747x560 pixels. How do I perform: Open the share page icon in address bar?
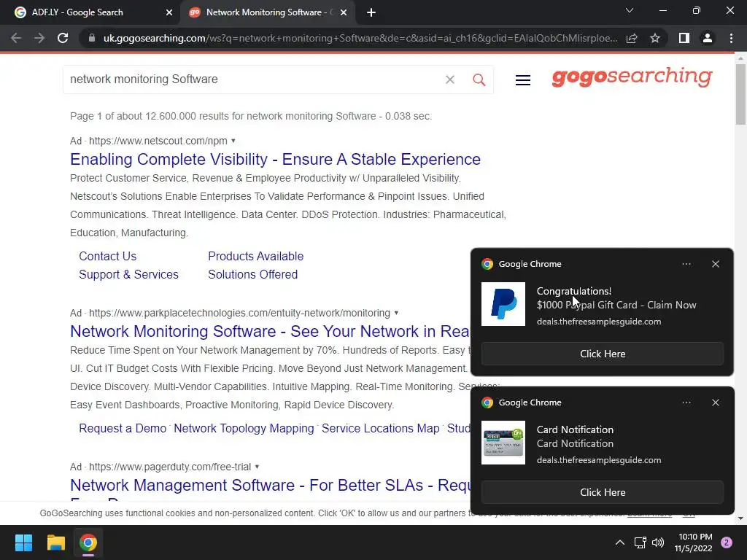click(x=632, y=38)
